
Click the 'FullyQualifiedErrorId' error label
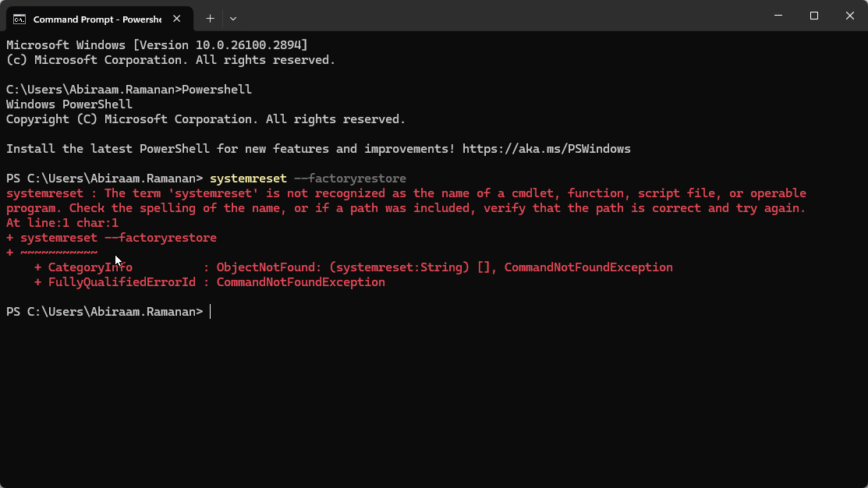click(122, 282)
